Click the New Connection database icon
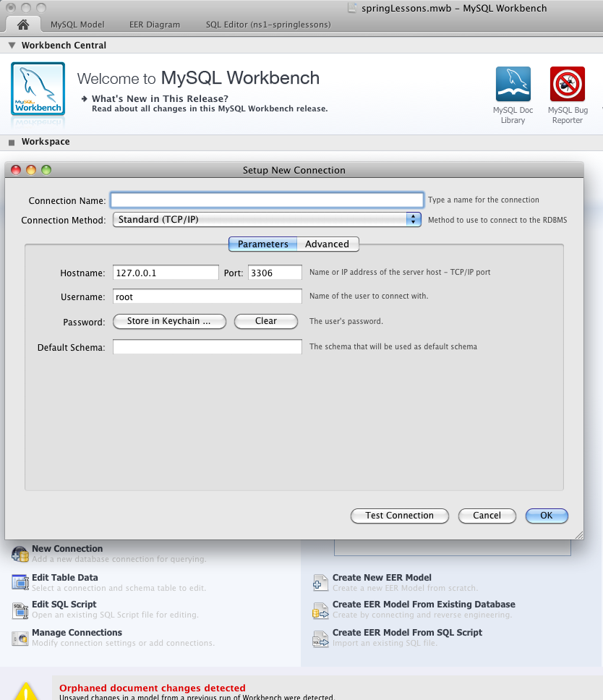This screenshot has width=603, height=700. point(20,554)
